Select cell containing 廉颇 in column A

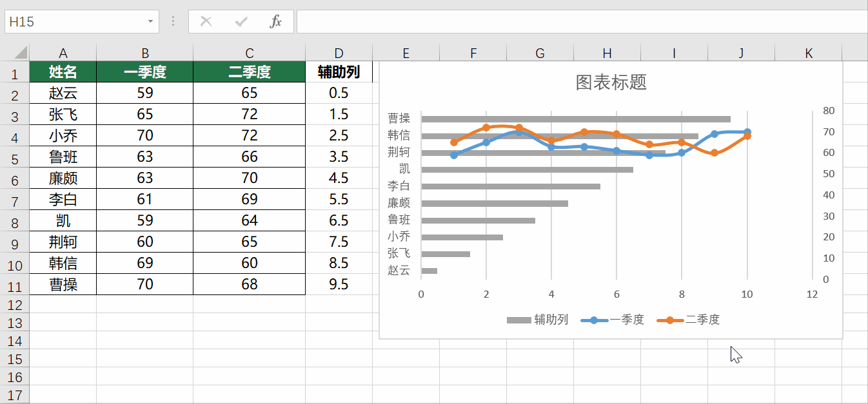click(x=63, y=178)
